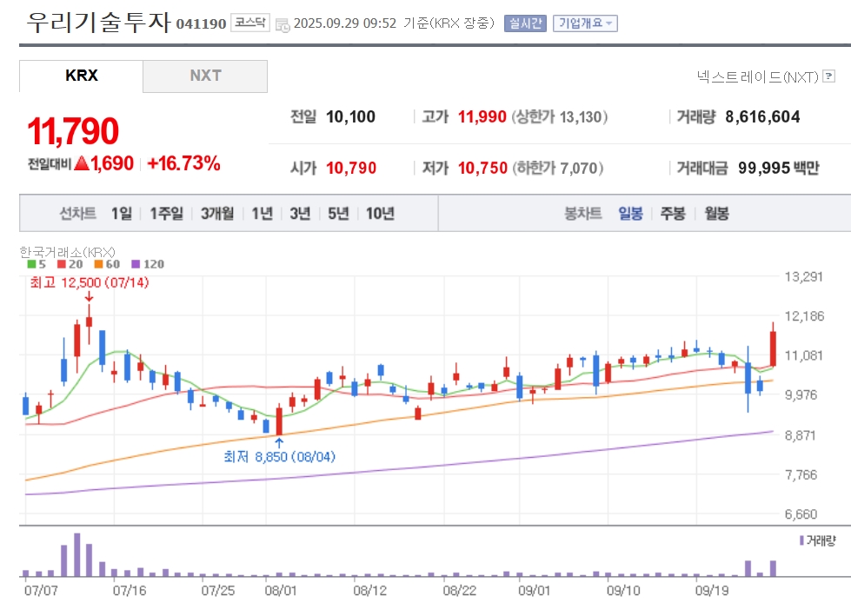Click the NXT help question-mark icon
Screen dimensions: 851x616
(828, 76)
